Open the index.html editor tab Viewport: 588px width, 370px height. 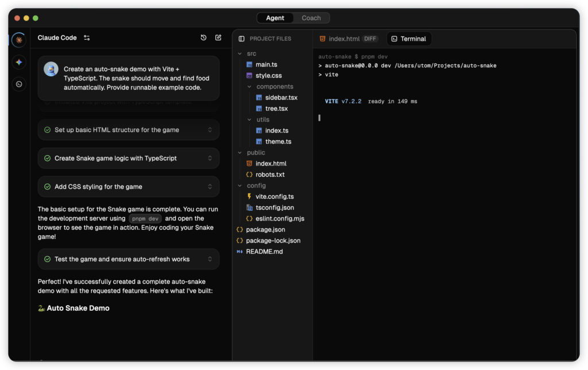[x=343, y=39]
